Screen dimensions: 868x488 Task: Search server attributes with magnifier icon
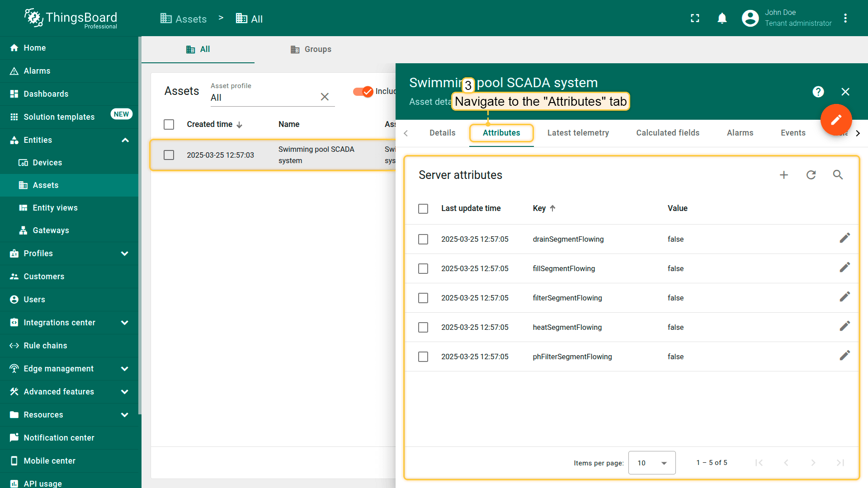838,175
